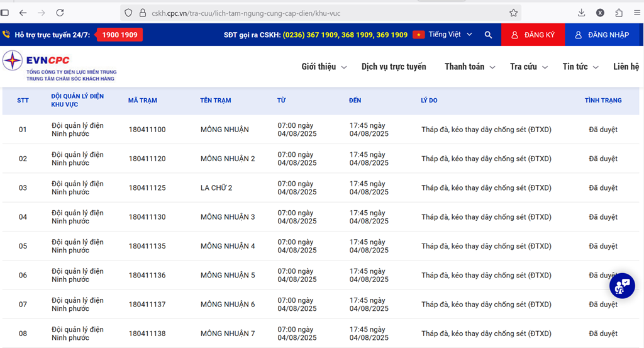The image size is (644, 348).
Task: Click the red ĐĂNG KÝ button
Action: (533, 35)
